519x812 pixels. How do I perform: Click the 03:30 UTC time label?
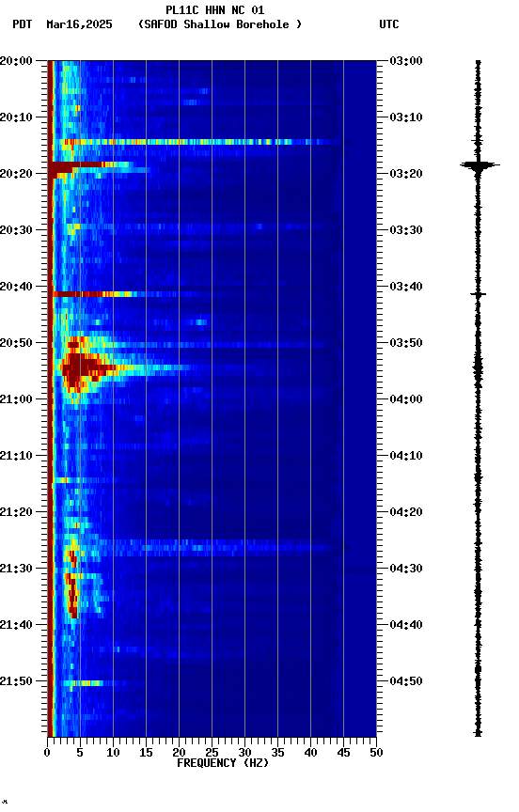coord(406,230)
